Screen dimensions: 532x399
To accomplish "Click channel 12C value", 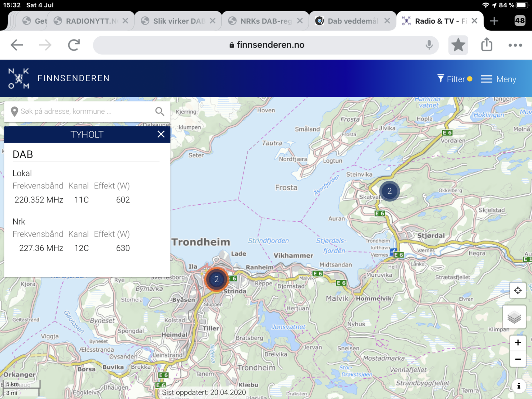I will [x=82, y=248].
